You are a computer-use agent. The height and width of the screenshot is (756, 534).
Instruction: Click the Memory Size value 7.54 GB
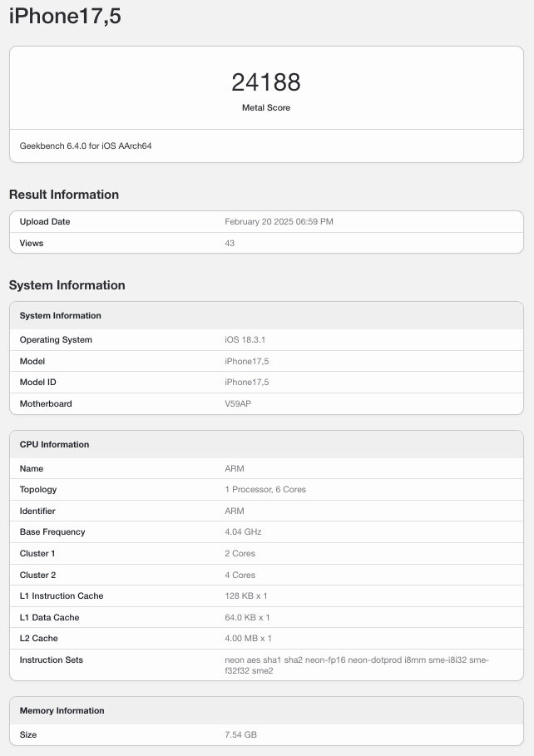pyautogui.click(x=242, y=734)
